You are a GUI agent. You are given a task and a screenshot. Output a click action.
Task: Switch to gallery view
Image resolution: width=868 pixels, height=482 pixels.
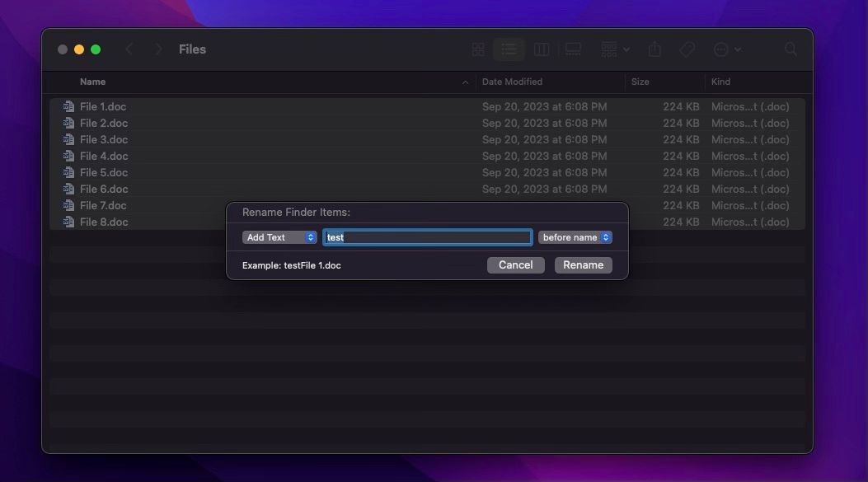pyautogui.click(x=573, y=49)
